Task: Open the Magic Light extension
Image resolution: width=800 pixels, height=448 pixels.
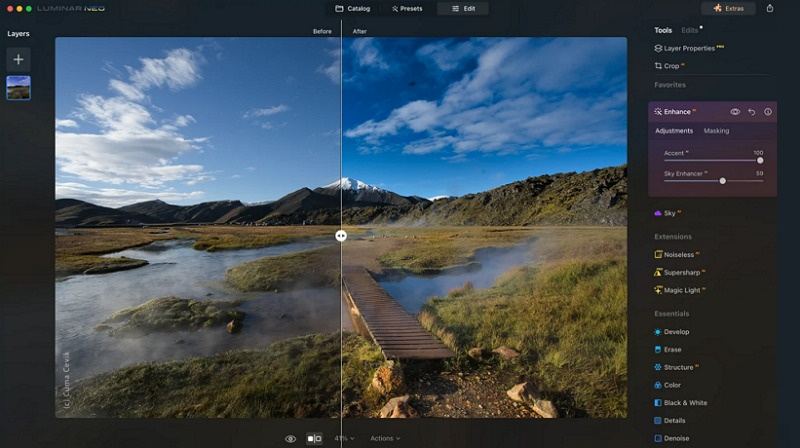Action: click(x=680, y=290)
